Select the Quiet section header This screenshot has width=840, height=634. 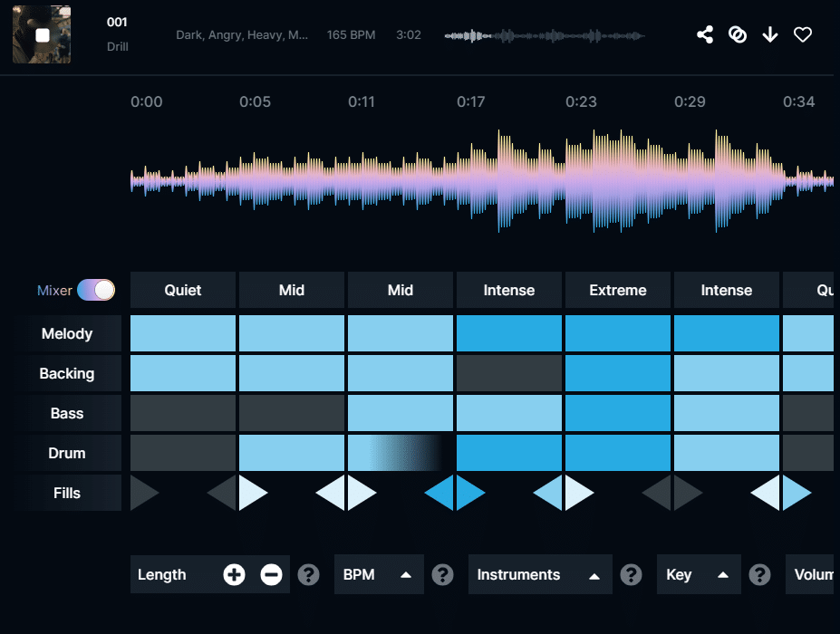coord(183,290)
